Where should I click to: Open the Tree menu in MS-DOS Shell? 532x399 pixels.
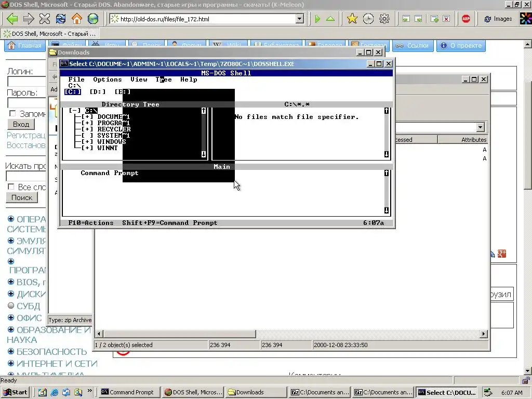tap(164, 79)
